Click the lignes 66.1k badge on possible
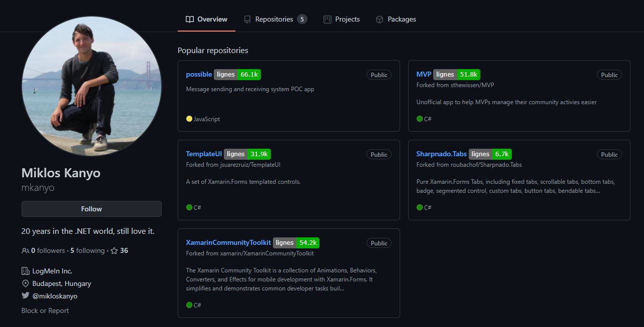The image size is (644, 327). coord(237,75)
